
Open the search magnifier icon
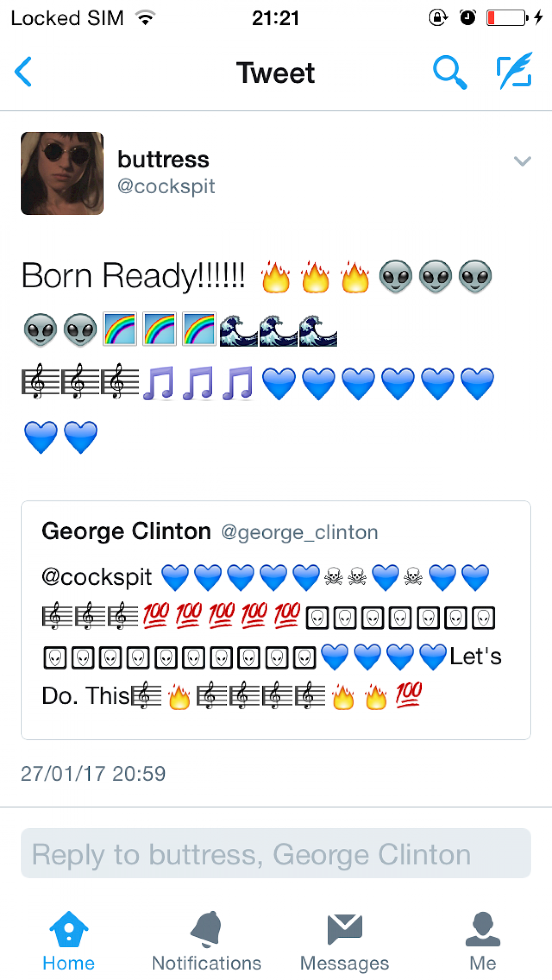pyautogui.click(x=450, y=72)
